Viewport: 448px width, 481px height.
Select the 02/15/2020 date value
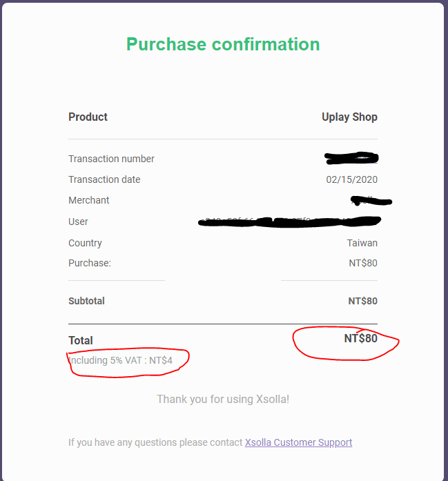pyautogui.click(x=351, y=179)
